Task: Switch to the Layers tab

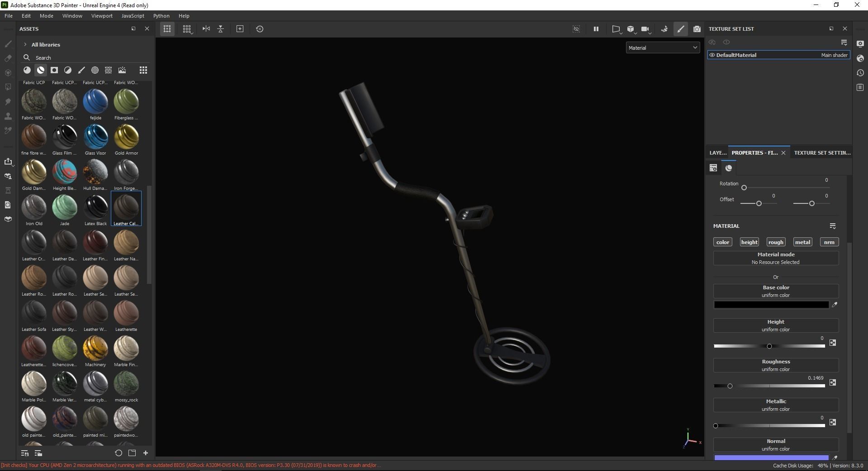Action: [x=718, y=153]
